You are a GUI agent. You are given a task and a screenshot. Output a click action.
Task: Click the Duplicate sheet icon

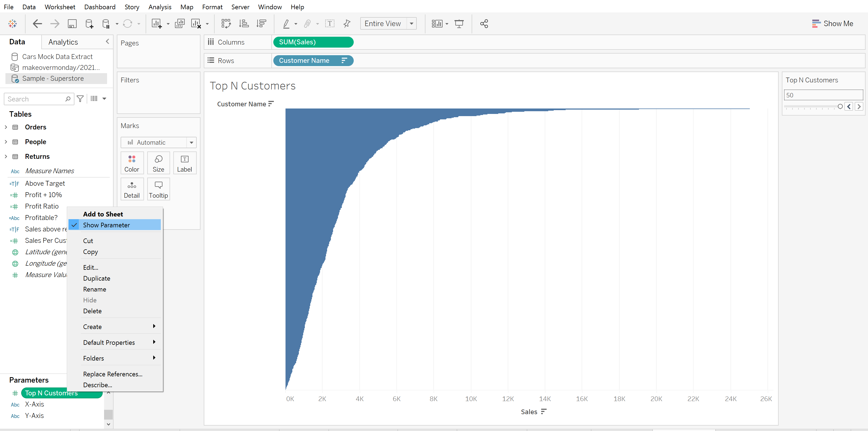pyautogui.click(x=180, y=24)
